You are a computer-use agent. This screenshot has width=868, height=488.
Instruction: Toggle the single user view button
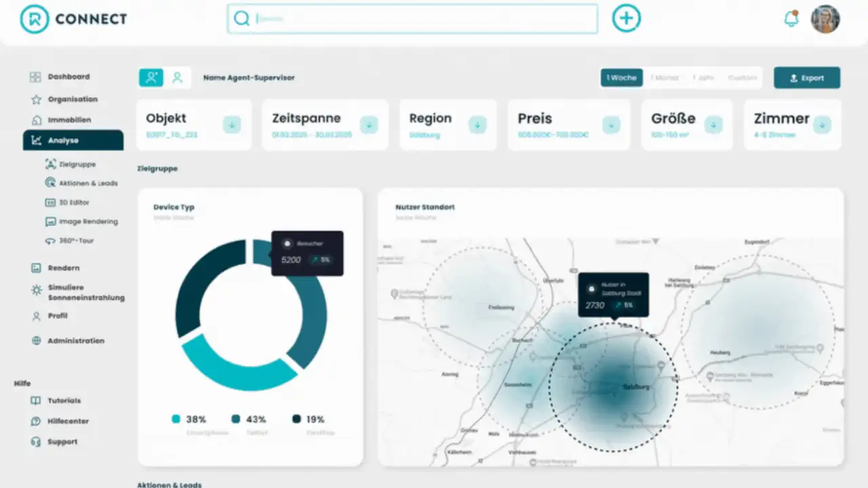pyautogui.click(x=178, y=77)
